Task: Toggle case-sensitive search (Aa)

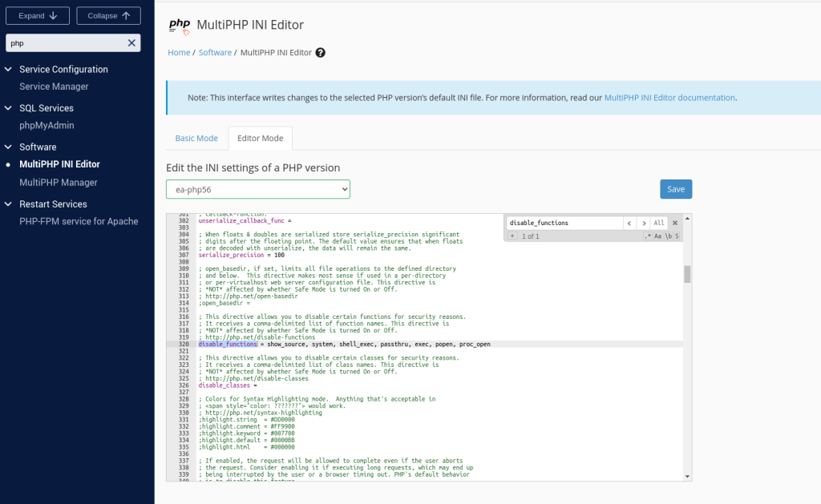Action: pyautogui.click(x=658, y=236)
